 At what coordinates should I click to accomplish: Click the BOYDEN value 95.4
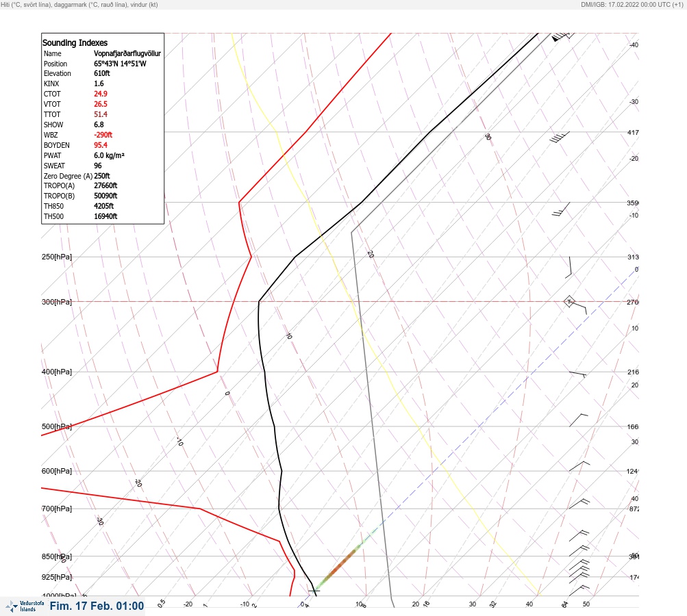click(x=100, y=145)
